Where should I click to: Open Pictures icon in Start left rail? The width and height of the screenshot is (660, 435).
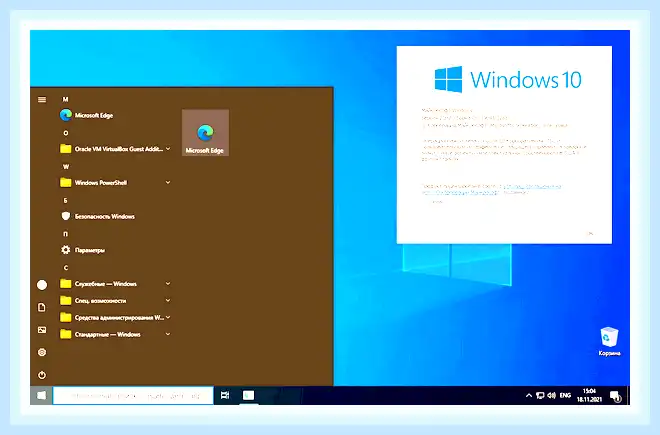click(x=42, y=330)
